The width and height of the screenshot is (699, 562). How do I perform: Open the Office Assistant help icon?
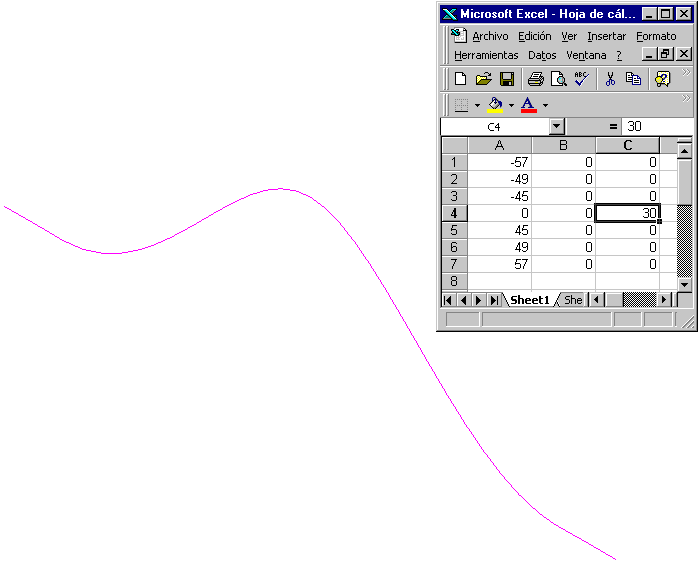tap(662, 79)
